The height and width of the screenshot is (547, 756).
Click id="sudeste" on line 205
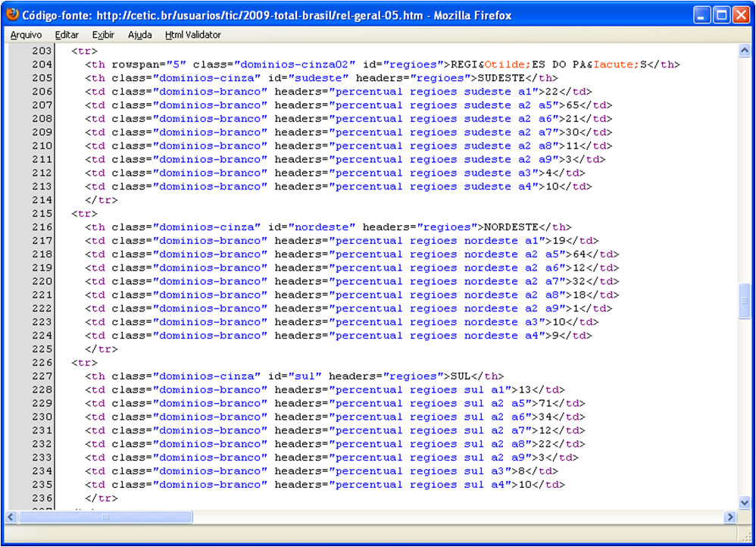coord(308,78)
